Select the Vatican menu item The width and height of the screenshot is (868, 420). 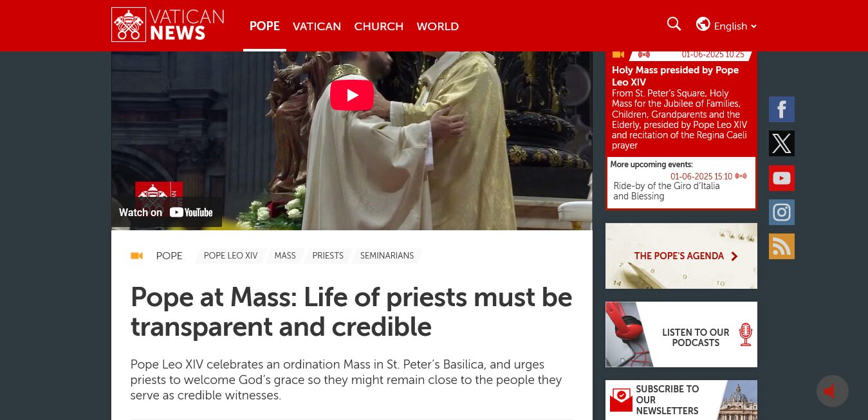click(317, 26)
